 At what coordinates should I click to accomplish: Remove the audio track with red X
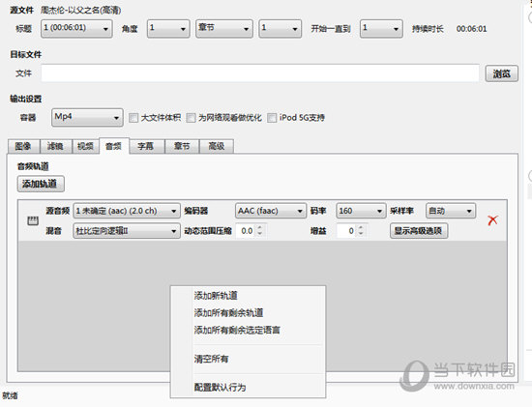pyautogui.click(x=492, y=220)
